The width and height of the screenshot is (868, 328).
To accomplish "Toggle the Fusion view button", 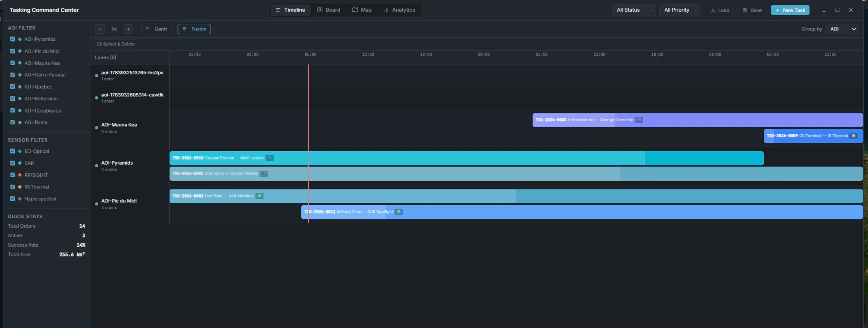I will coord(194,29).
